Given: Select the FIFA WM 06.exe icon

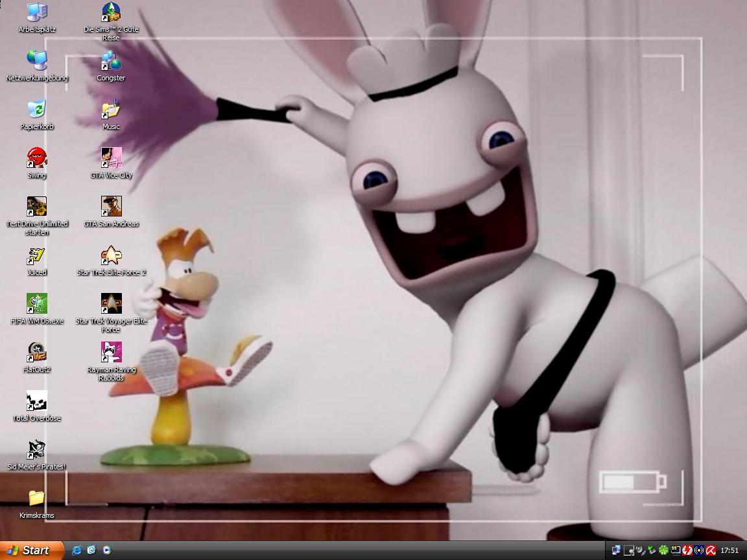Looking at the screenshot, I should point(36,304).
